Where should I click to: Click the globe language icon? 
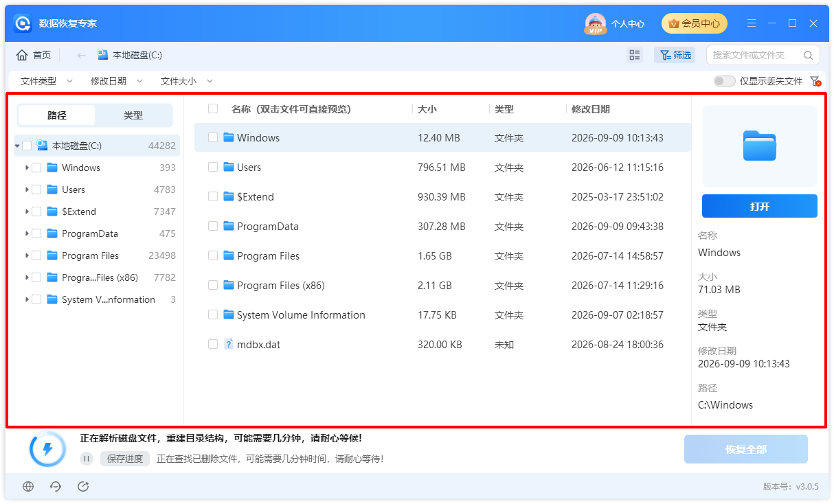coord(28,486)
